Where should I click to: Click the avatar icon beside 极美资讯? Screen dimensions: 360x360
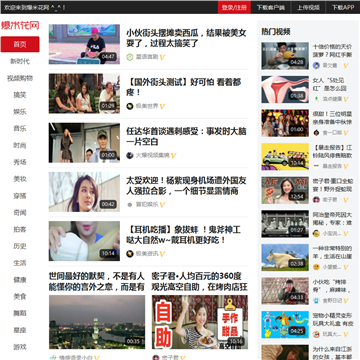[130, 254]
